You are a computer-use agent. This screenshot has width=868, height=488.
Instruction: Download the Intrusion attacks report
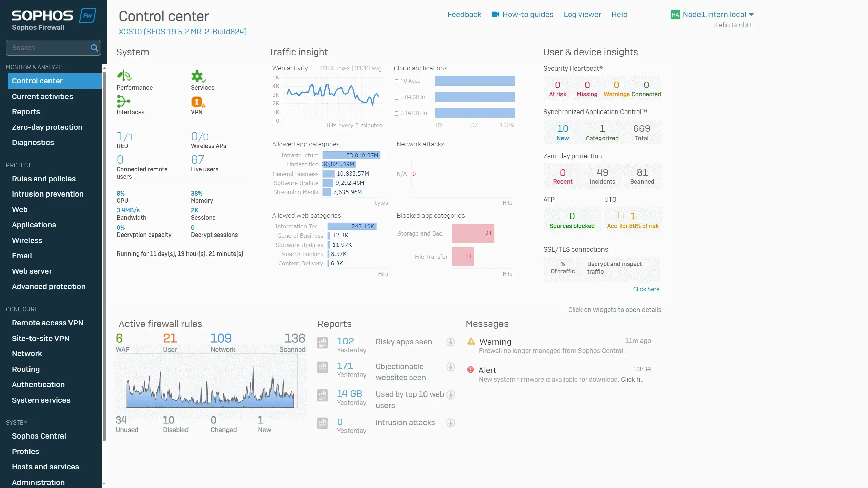(451, 423)
